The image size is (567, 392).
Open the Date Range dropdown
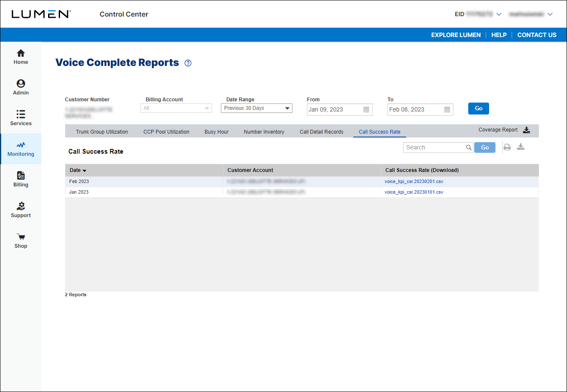click(257, 108)
